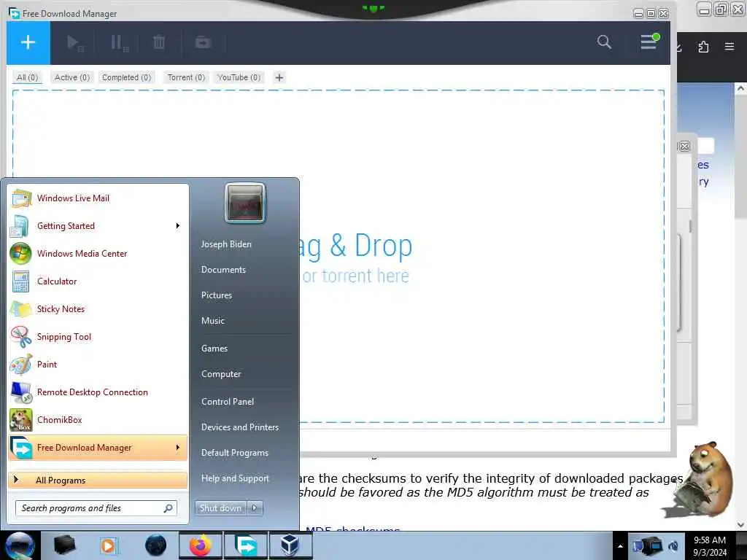The width and height of the screenshot is (747, 560).
Task: Click the Search programs and files field
Action: pyautogui.click(x=96, y=508)
